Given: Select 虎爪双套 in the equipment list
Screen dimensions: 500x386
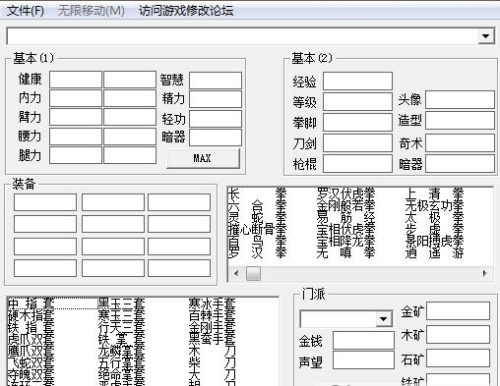Looking at the screenshot, I should pos(31,339).
